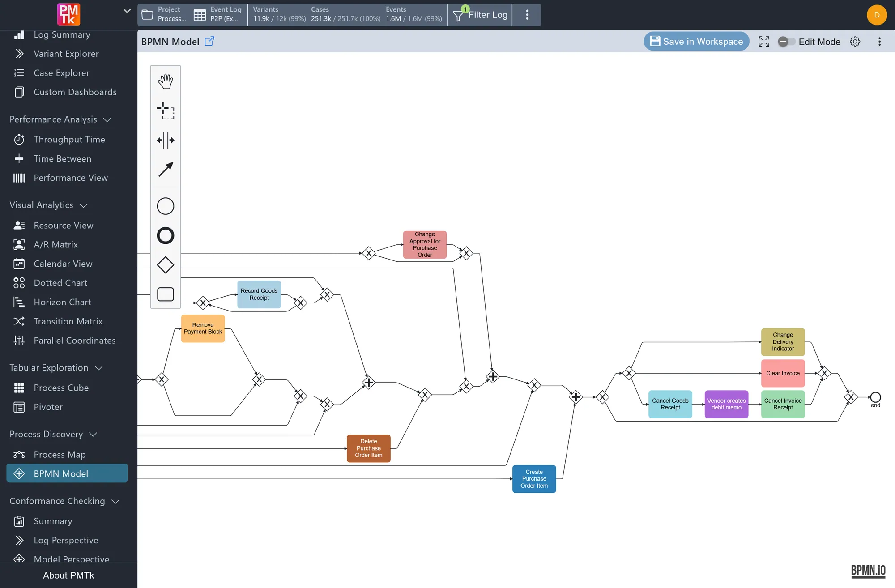The width and height of the screenshot is (895, 588).
Task: Select the Cancel Goods Receipt task
Action: coord(670,404)
